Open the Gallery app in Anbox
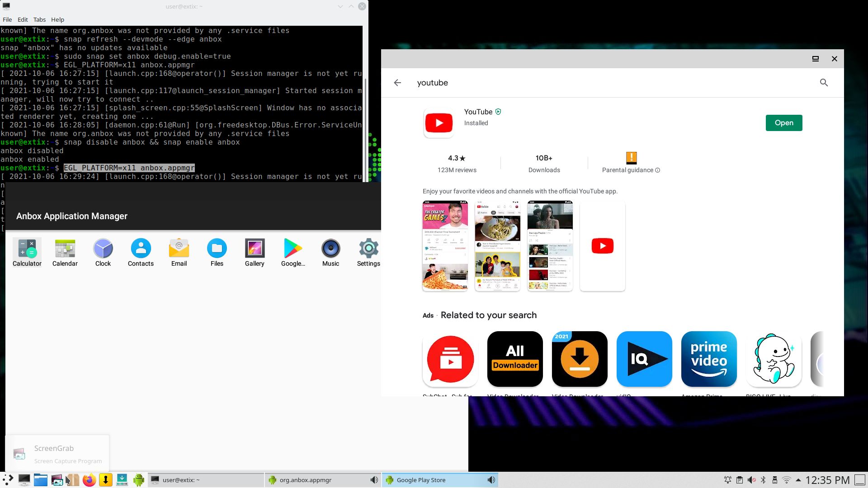Image resolution: width=868 pixels, height=488 pixels. (255, 252)
